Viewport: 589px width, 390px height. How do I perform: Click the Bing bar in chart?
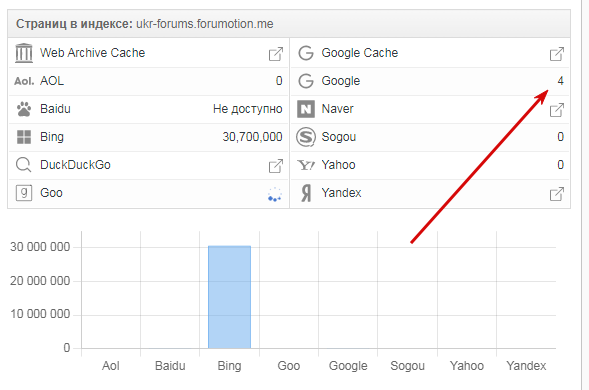point(230,297)
